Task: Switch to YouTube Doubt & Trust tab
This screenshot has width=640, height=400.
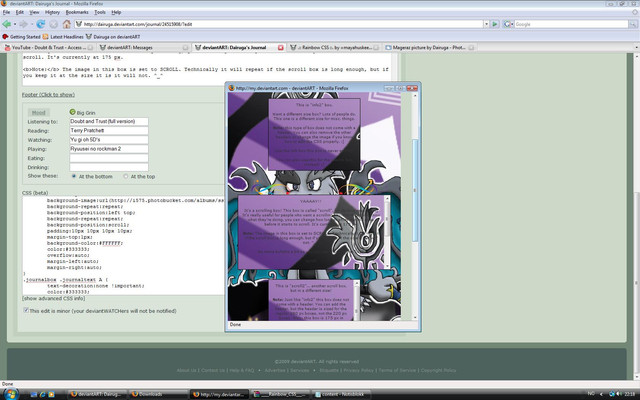Action: (48, 48)
